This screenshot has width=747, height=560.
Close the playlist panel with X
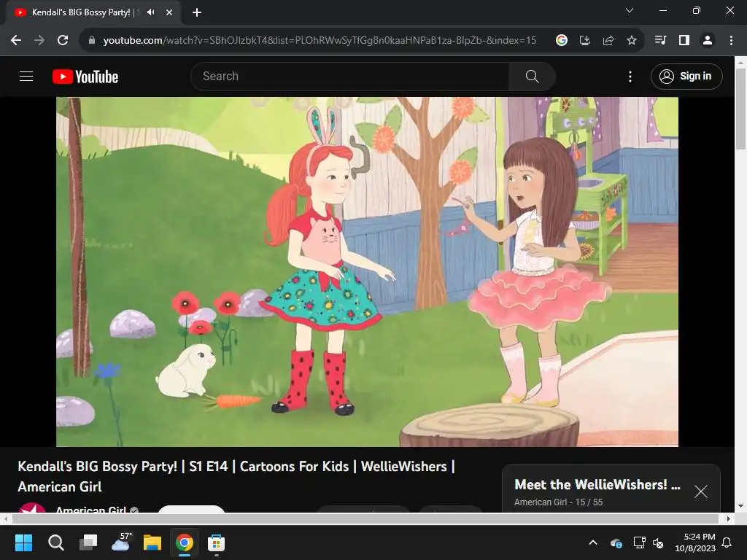tap(701, 491)
